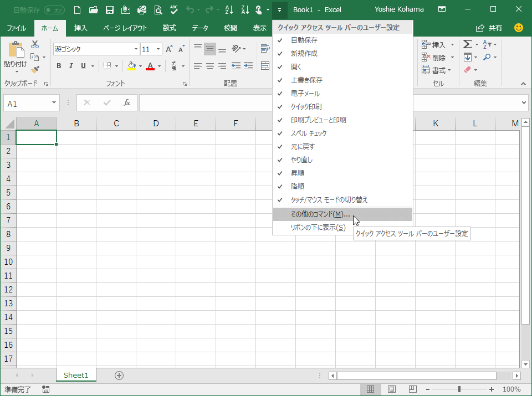Uncheck タッチ/マウス モードの切り替え menu entry

click(x=342, y=200)
